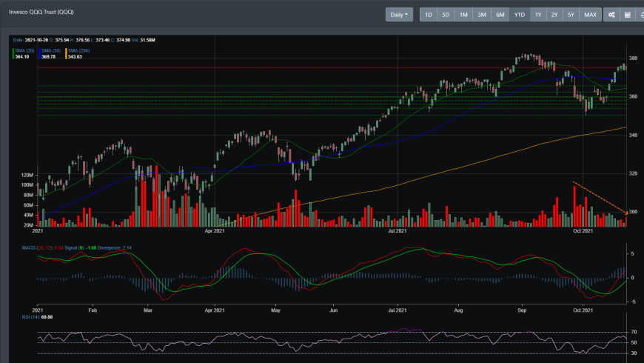The width and height of the screenshot is (644, 363).
Task: Click the SMA 50 value 369.78
Action: pos(48,57)
